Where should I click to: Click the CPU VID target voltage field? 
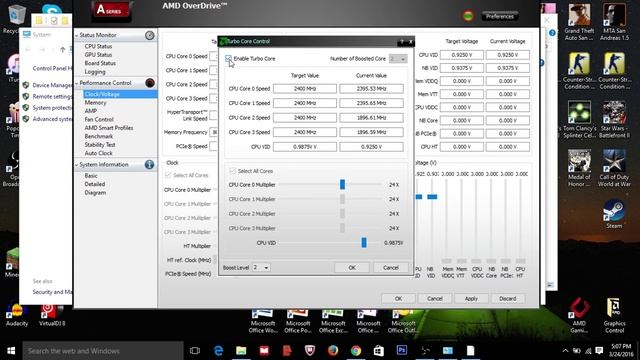click(x=462, y=55)
